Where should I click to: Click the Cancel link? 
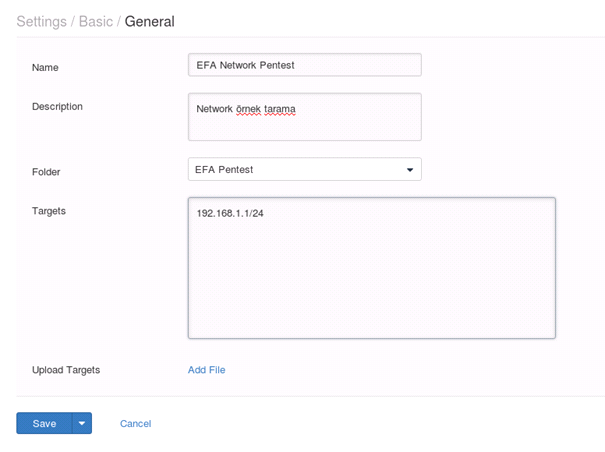tap(135, 423)
